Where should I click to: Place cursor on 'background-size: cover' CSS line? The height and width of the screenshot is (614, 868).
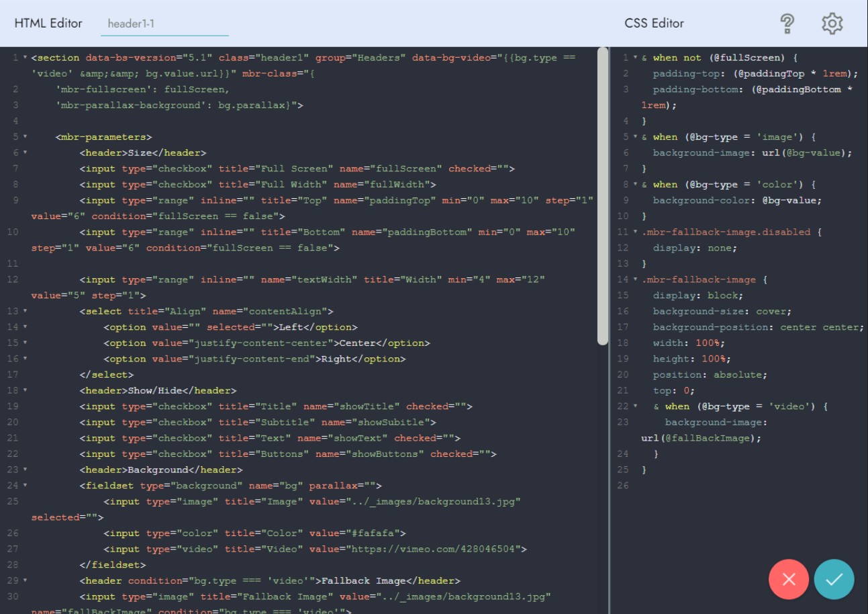point(722,311)
